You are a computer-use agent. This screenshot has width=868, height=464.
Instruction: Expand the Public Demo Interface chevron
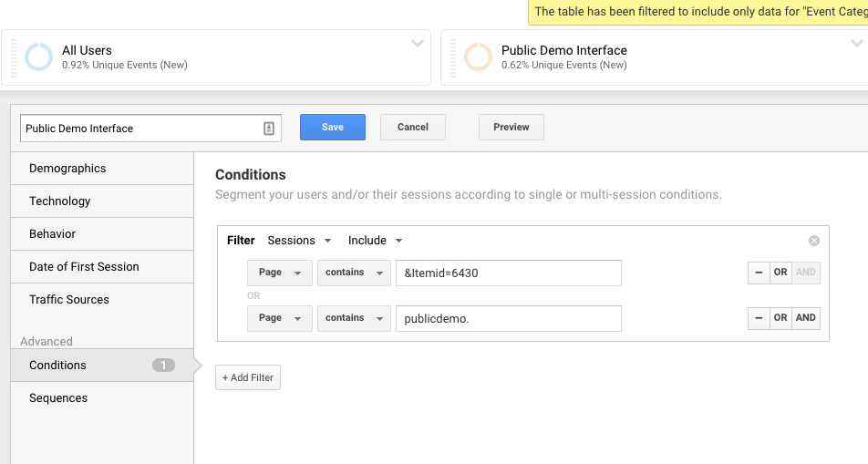tap(857, 43)
